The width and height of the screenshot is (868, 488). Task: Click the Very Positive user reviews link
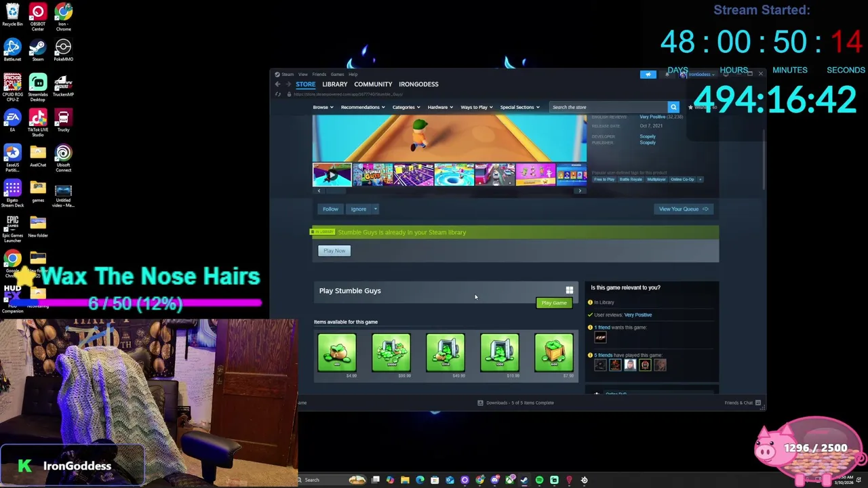(637, 314)
